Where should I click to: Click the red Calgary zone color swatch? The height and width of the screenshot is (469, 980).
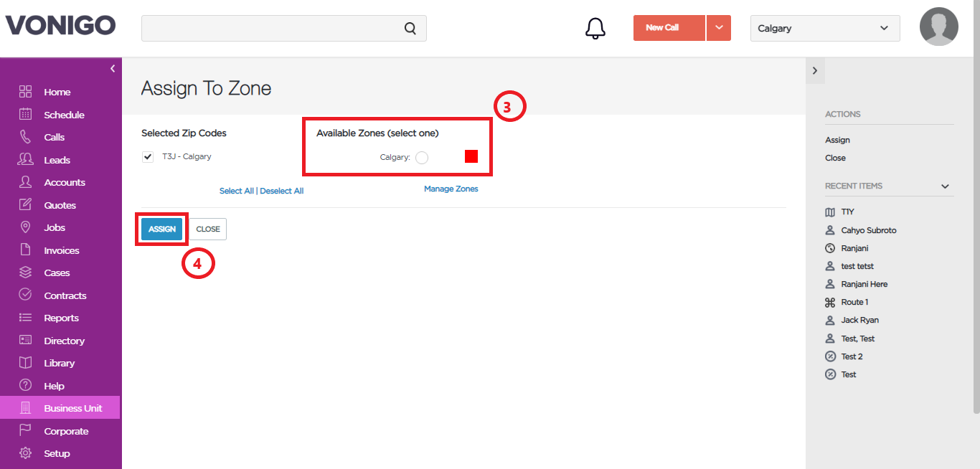(471, 156)
